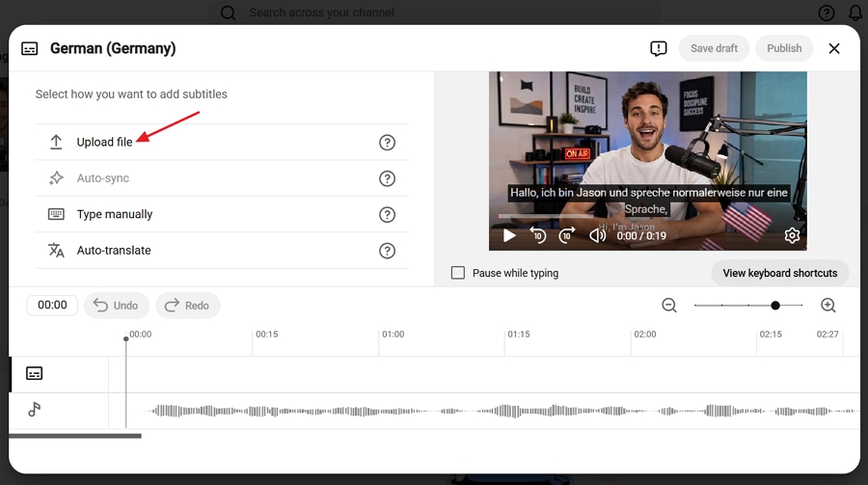Click the 00:00 timestamp field
Image resolution: width=868 pixels, height=485 pixels.
click(52, 305)
